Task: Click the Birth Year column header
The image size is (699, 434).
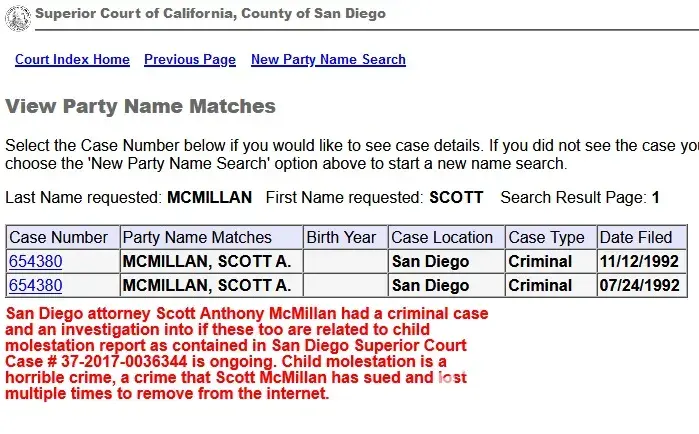Action: [342, 238]
